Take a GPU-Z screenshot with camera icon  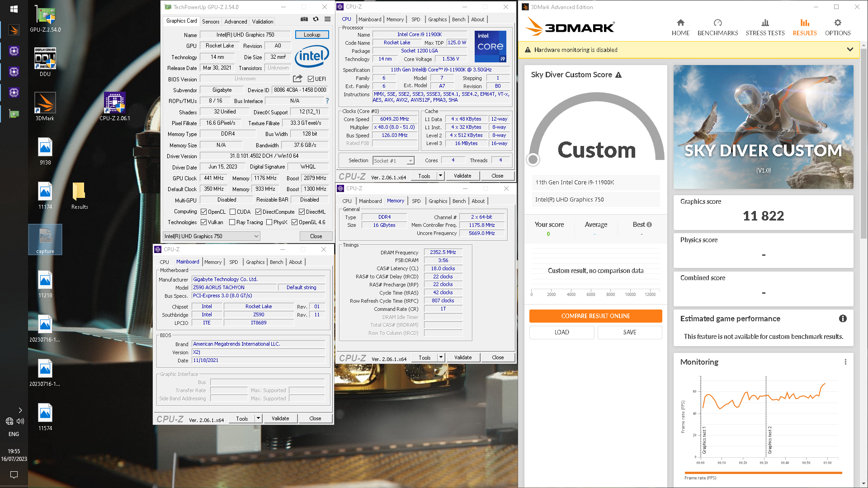pos(304,19)
